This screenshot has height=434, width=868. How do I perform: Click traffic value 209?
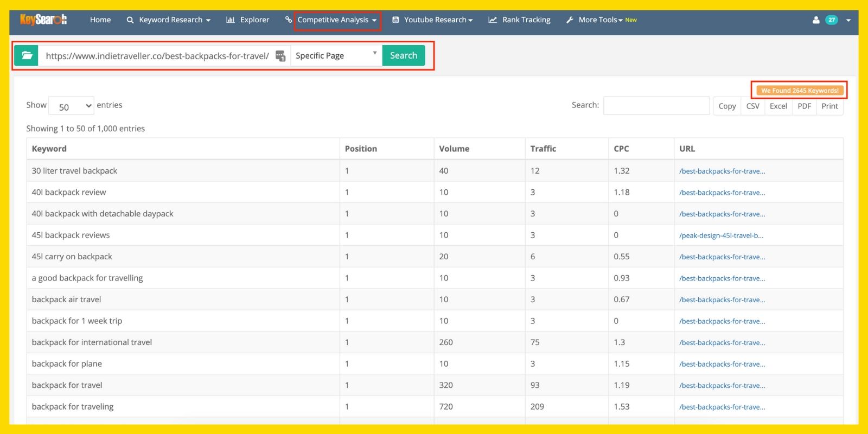point(537,407)
